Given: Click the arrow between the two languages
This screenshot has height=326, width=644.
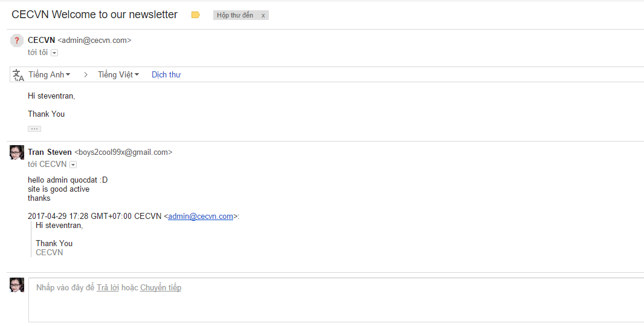Looking at the screenshot, I should (86, 75).
